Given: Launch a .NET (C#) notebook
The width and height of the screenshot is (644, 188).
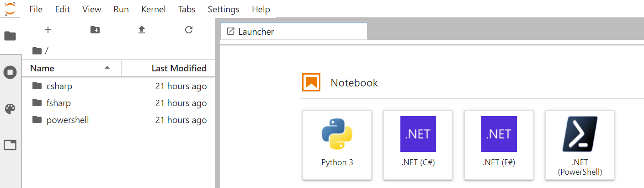Looking at the screenshot, I should pyautogui.click(x=418, y=145).
